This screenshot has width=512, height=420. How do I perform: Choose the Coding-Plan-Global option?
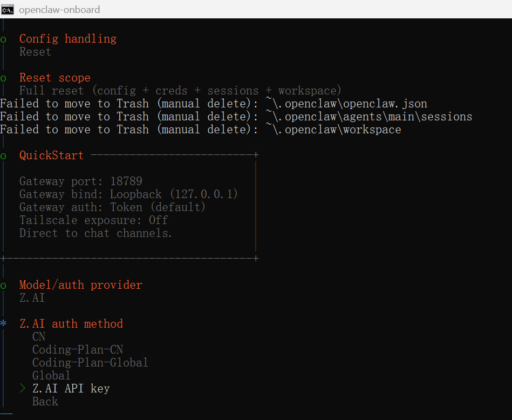pos(90,362)
